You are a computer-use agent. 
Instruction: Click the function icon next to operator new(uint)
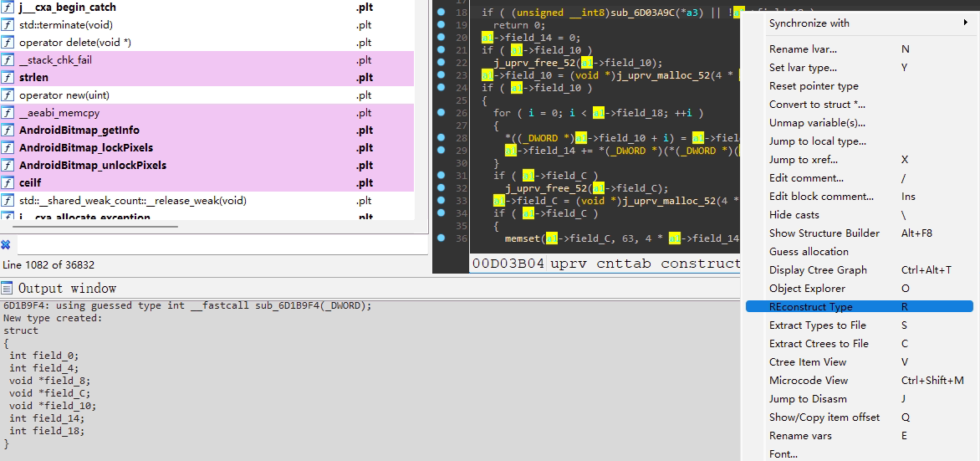click(x=8, y=95)
